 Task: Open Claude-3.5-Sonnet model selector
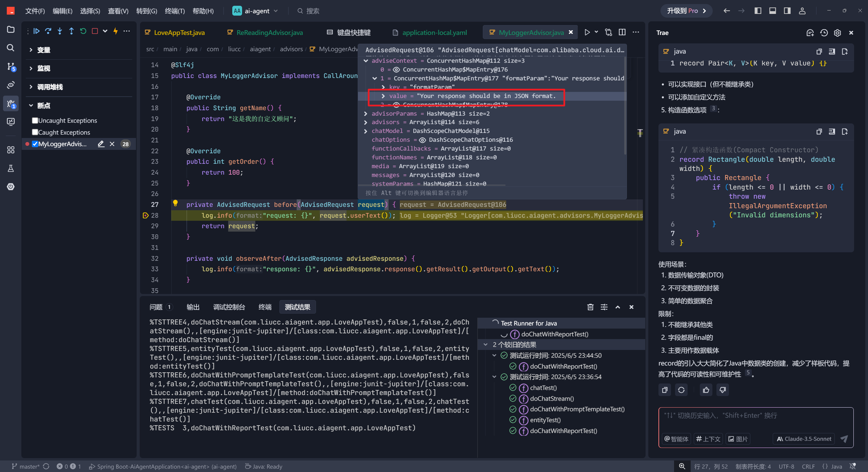[804, 439]
